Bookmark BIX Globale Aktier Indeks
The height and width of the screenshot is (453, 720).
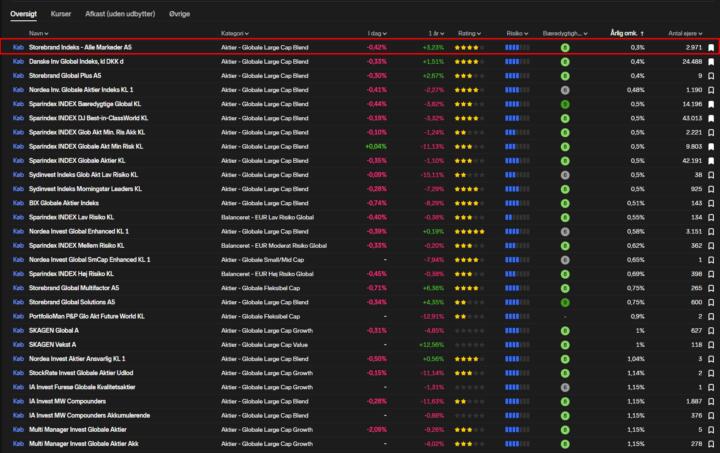click(711, 203)
